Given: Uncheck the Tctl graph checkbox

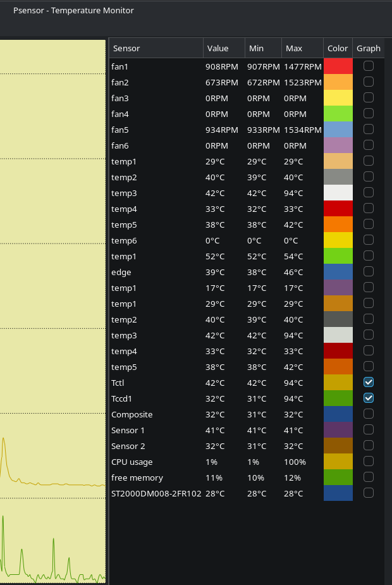Looking at the screenshot, I should [368, 382].
